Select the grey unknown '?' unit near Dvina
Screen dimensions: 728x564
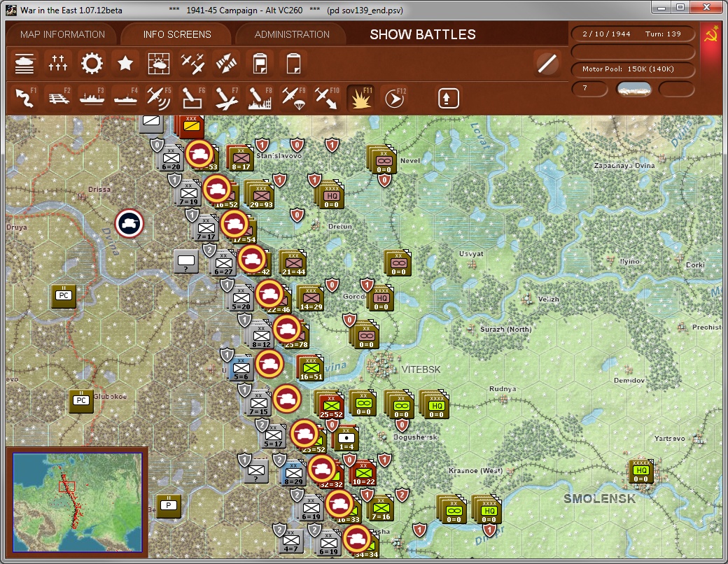click(x=186, y=261)
